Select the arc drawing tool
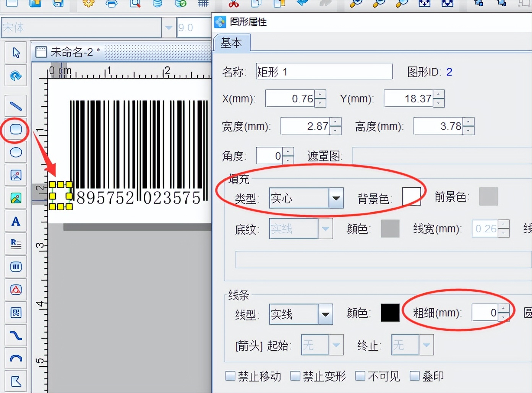This screenshot has width=532, height=393. click(16, 359)
